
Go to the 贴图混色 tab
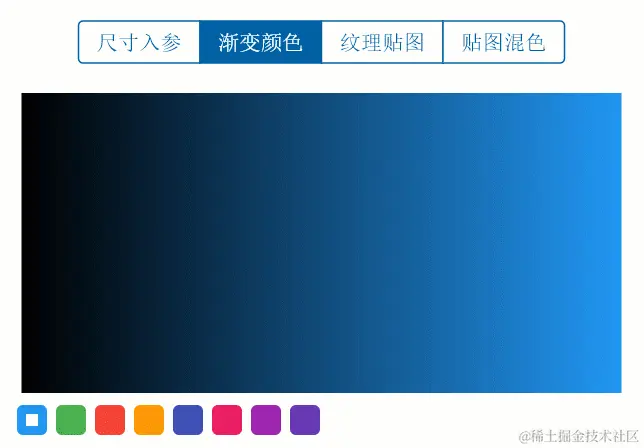click(x=504, y=42)
